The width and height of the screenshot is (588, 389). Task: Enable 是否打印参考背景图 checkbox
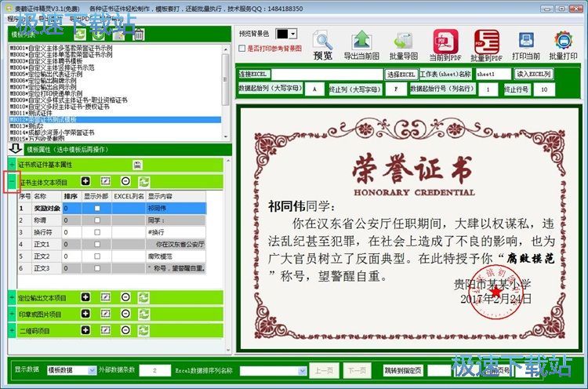pyautogui.click(x=242, y=49)
